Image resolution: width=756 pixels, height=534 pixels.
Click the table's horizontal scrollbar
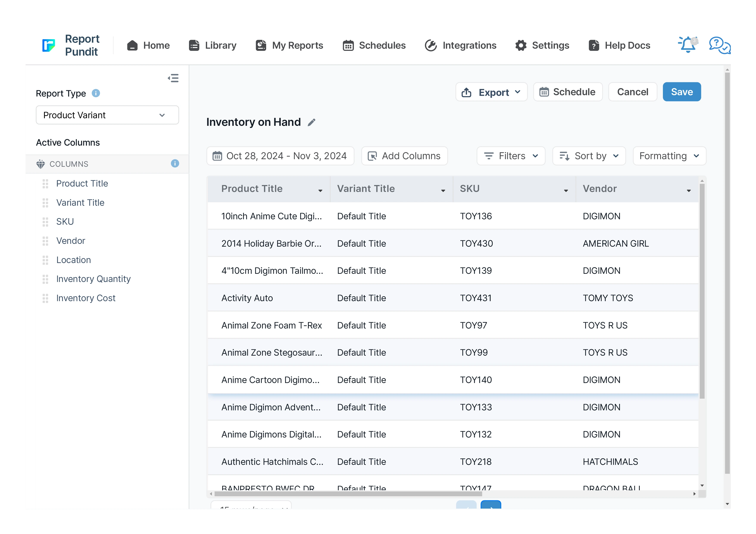coord(348,494)
